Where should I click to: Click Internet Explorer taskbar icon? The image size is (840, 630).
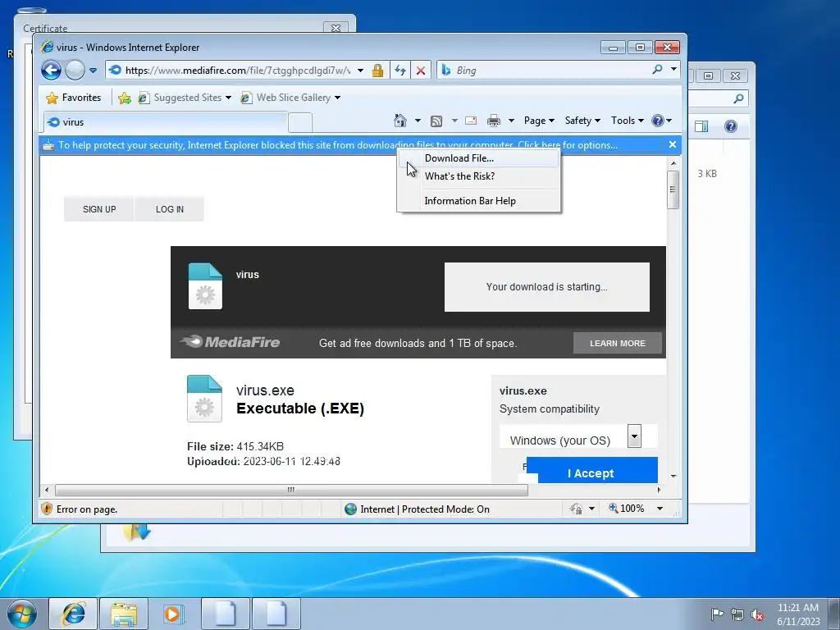73,614
